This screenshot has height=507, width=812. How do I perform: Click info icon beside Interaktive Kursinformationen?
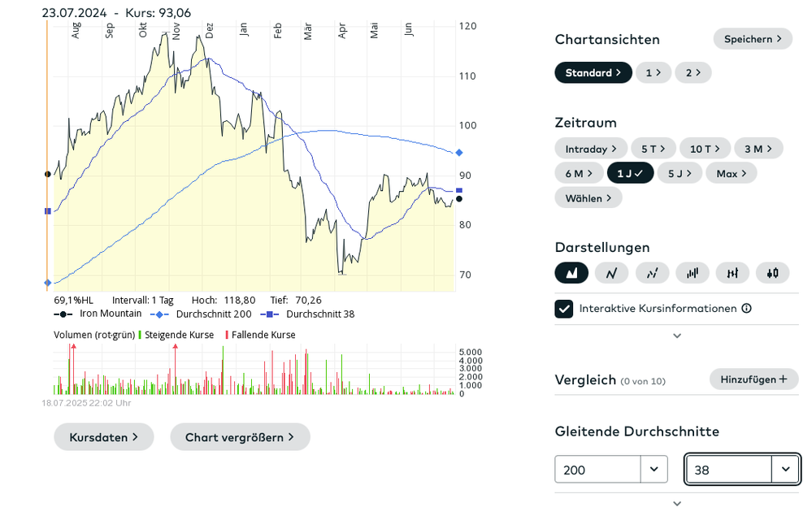[746, 309]
